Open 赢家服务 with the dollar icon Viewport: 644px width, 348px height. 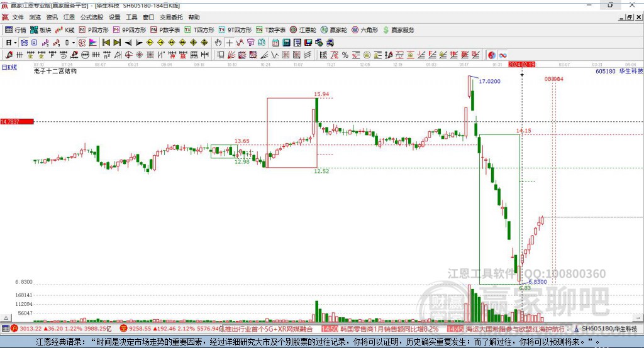click(398, 30)
